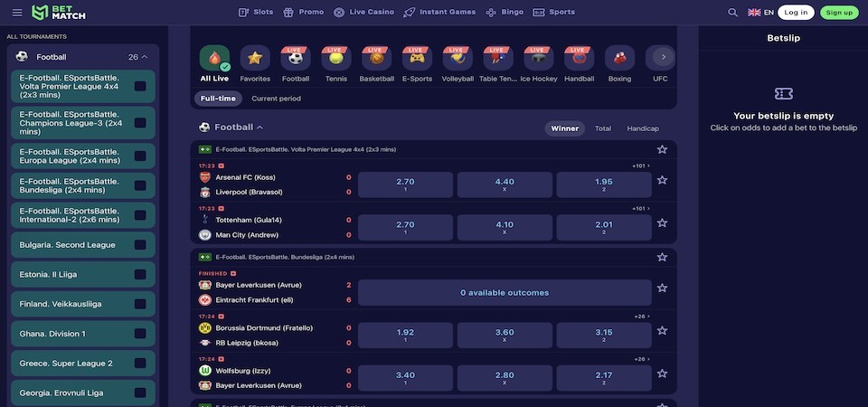
Task: Click the search magnifier icon
Action: [x=732, y=12]
